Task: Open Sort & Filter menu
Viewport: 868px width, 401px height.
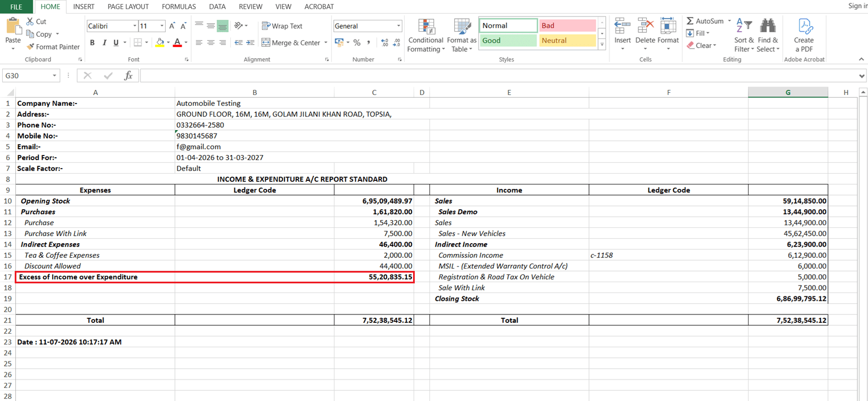Action: tap(744, 35)
